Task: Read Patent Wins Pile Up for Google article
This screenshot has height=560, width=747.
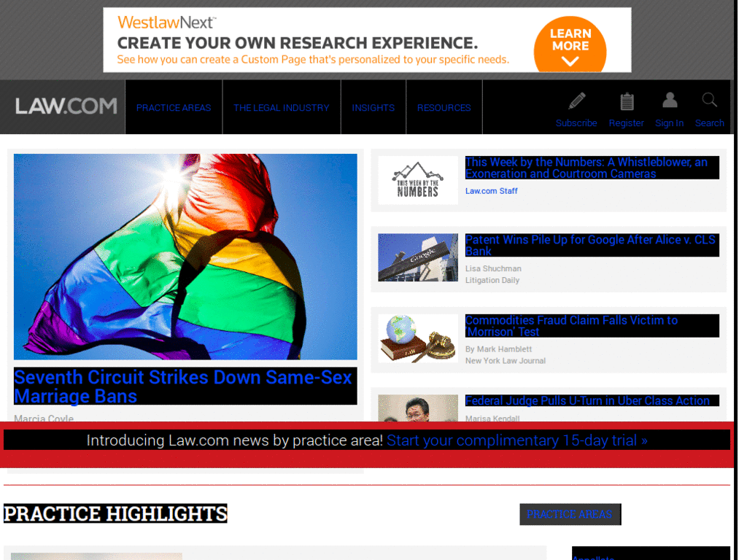Action: pos(592,245)
